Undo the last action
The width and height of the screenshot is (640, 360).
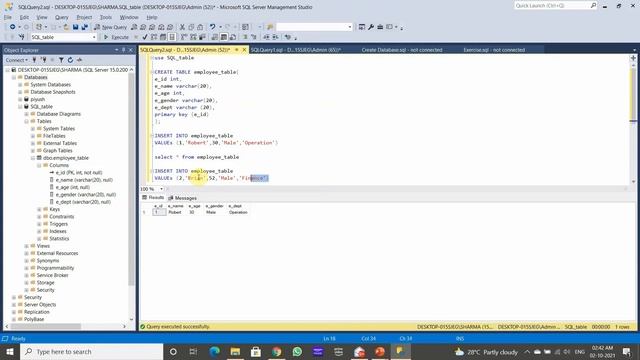pyautogui.click(x=212, y=27)
